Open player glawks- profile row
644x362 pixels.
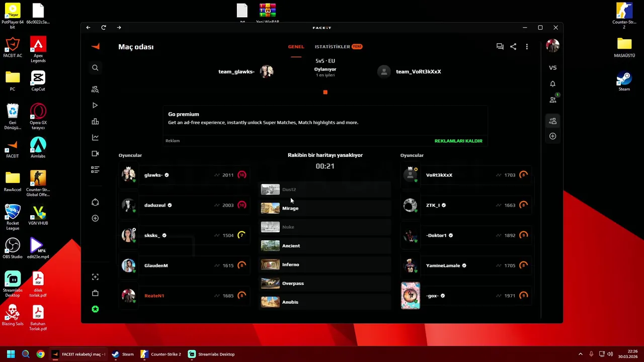(184, 175)
